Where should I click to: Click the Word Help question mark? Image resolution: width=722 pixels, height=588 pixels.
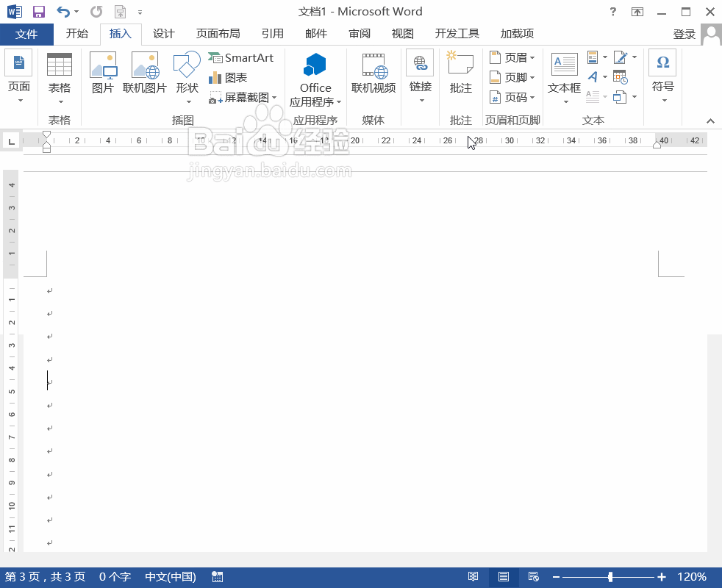click(613, 12)
